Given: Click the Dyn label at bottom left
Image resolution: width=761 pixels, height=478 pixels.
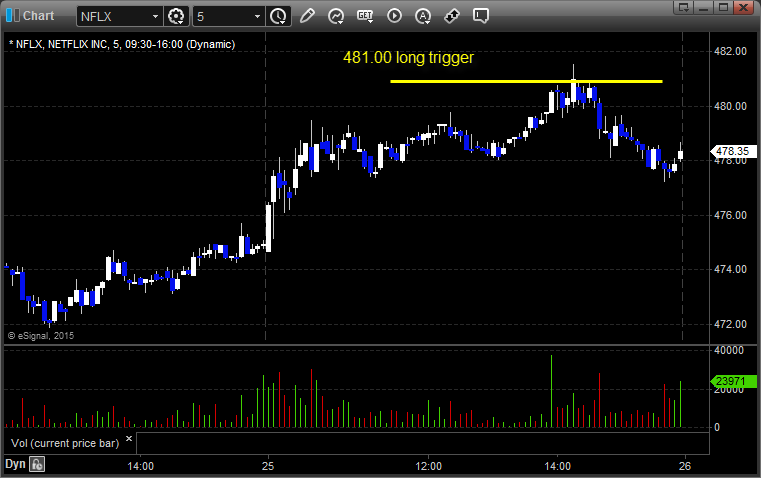Looking at the screenshot, I should [x=15, y=464].
